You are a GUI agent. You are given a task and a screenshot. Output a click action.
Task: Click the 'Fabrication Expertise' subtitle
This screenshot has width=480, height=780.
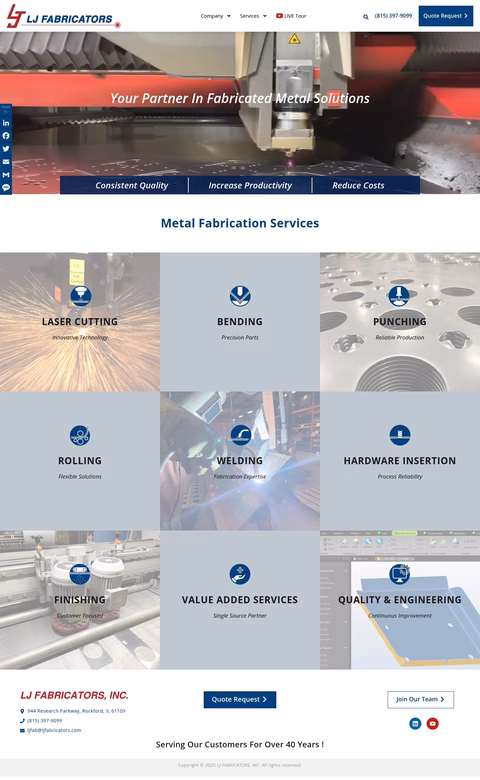pyautogui.click(x=240, y=477)
